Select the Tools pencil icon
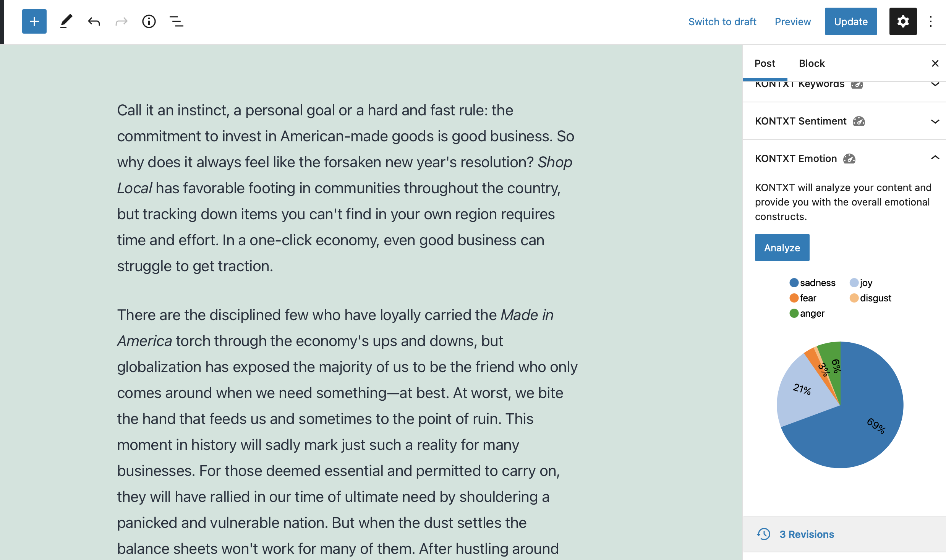 (x=66, y=21)
